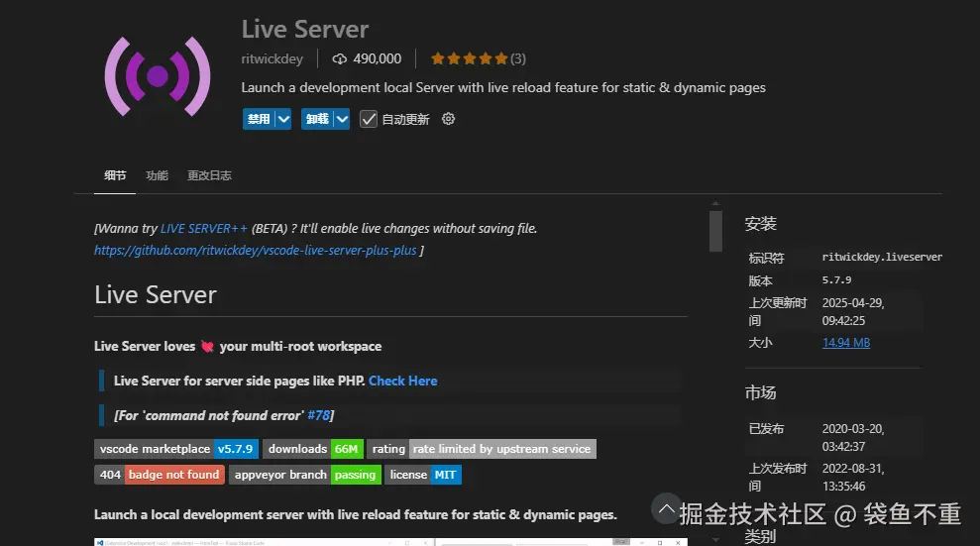
Task: Toggle the 自动更新 checkbox
Action: [x=369, y=119]
